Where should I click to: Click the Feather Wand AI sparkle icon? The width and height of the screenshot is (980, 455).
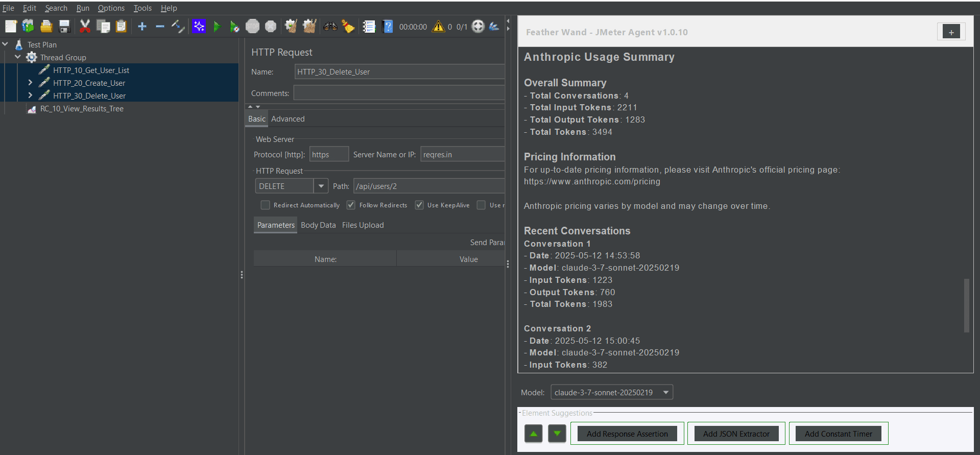[199, 27]
